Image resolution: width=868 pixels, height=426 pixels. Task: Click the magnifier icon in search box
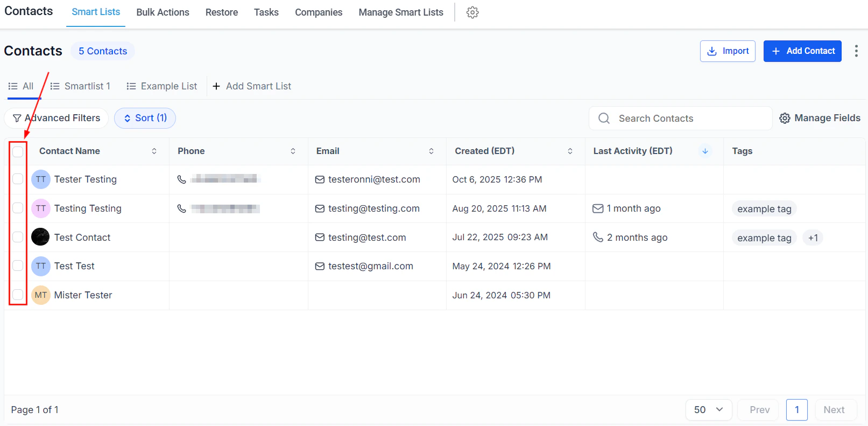[604, 118]
